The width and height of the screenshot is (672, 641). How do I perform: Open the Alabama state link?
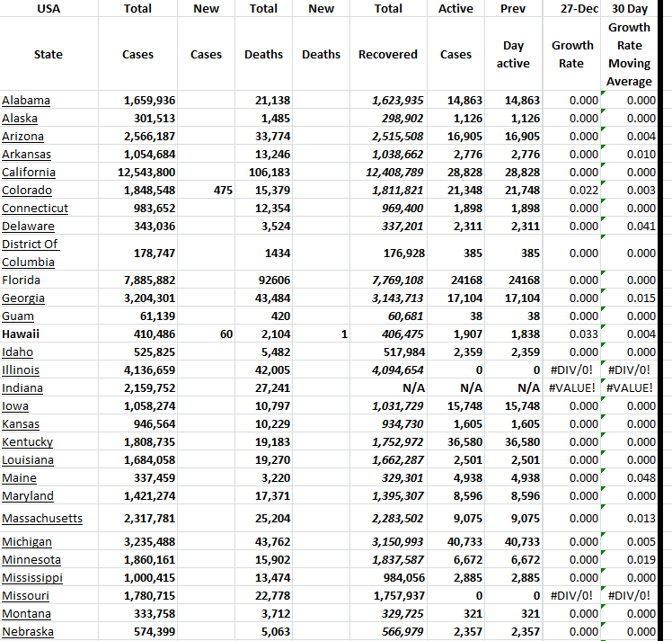tap(26, 101)
